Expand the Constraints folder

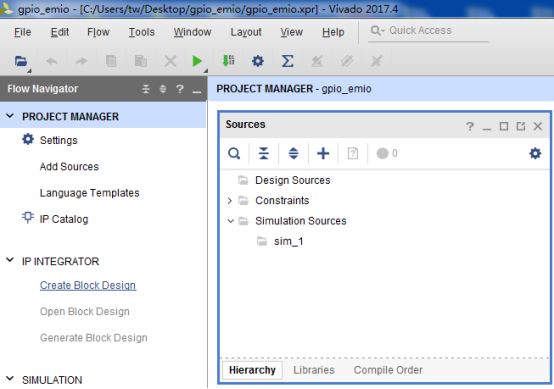pyautogui.click(x=230, y=201)
